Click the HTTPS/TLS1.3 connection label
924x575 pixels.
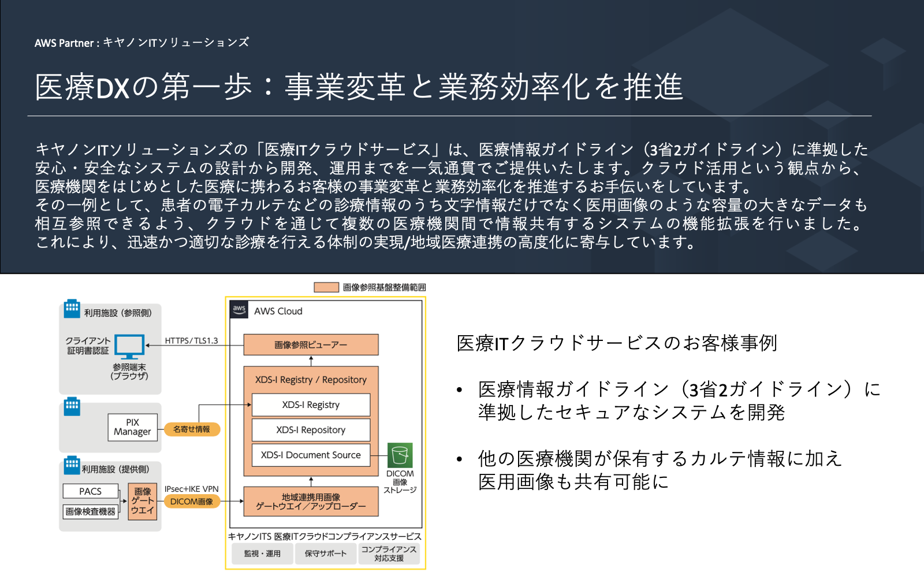191,340
